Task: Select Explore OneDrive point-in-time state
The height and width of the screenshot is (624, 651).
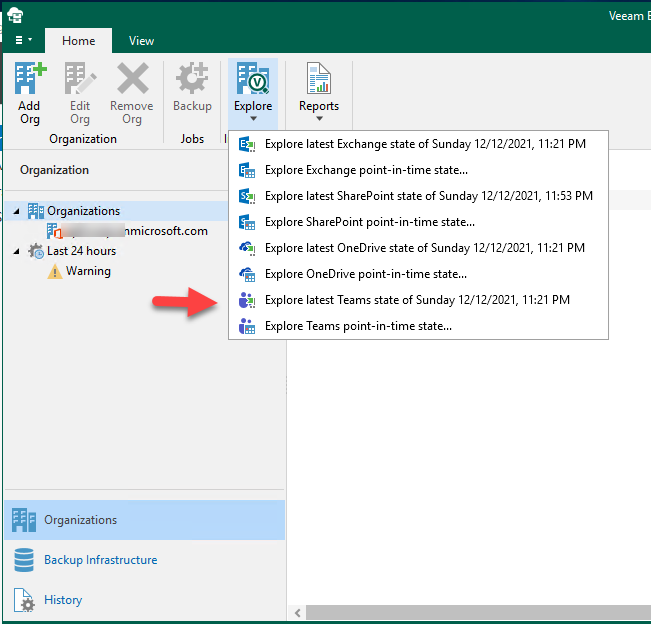Action: (x=365, y=274)
